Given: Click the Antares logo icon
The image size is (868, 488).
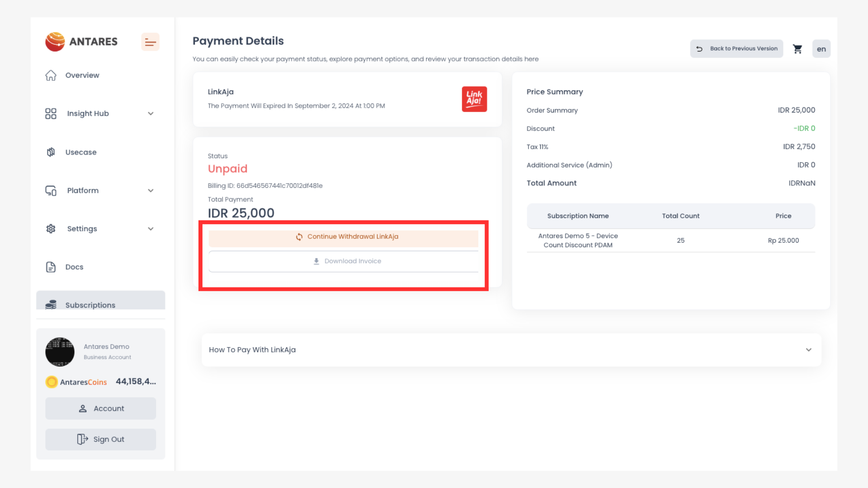Looking at the screenshot, I should point(55,42).
